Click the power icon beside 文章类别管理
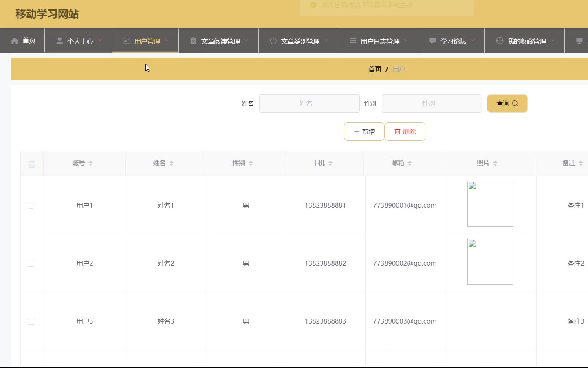This screenshot has width=588, height=368. 273,41
